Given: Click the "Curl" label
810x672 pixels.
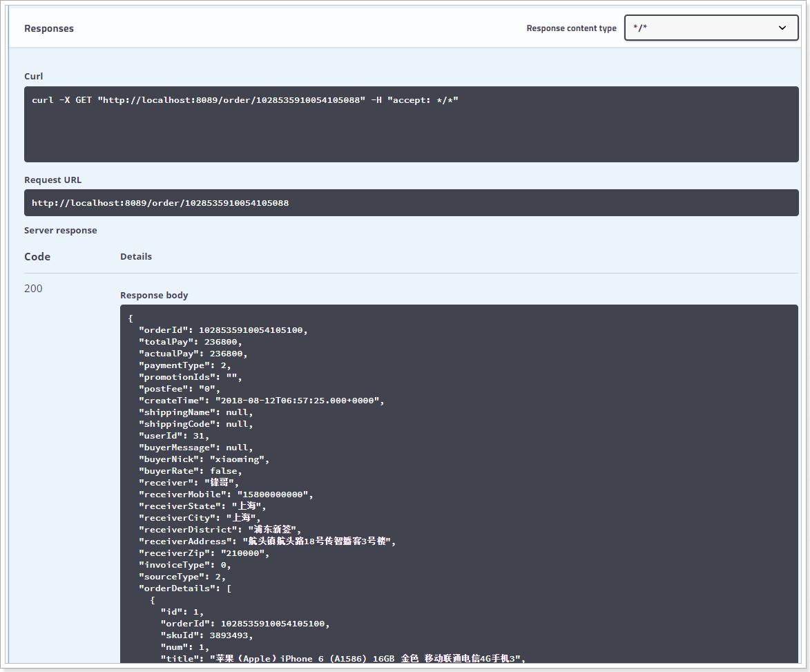Looking at the screenshot, I should click(x=34, y=77).
